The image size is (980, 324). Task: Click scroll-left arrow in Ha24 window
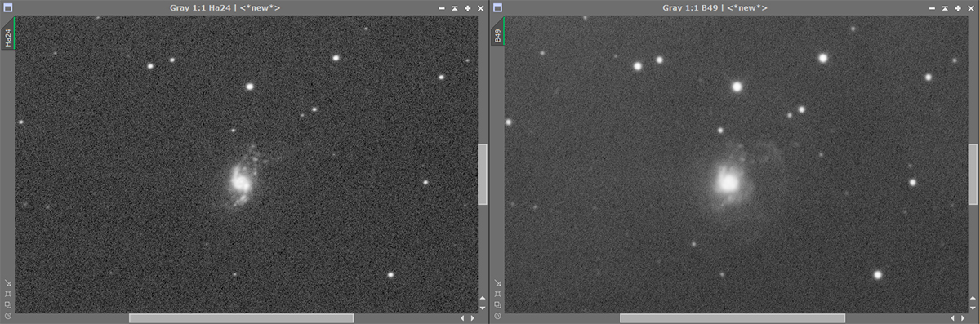pyautogui.click(x=462, y=317)
